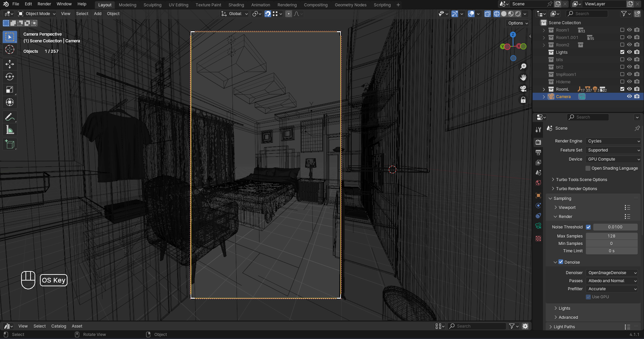Open the View Layer properties tab
Viewport: 644px width, 339px height.
point(538,163)
